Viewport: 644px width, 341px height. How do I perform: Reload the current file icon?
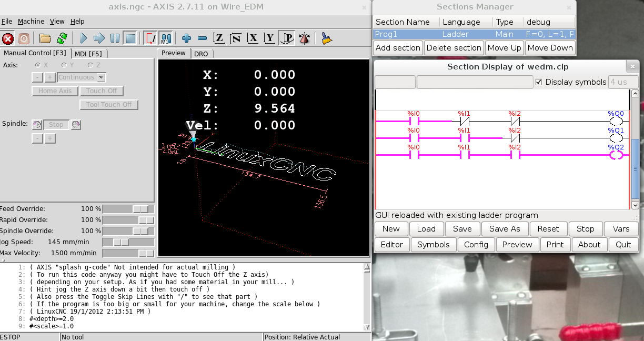click(62, 38)
